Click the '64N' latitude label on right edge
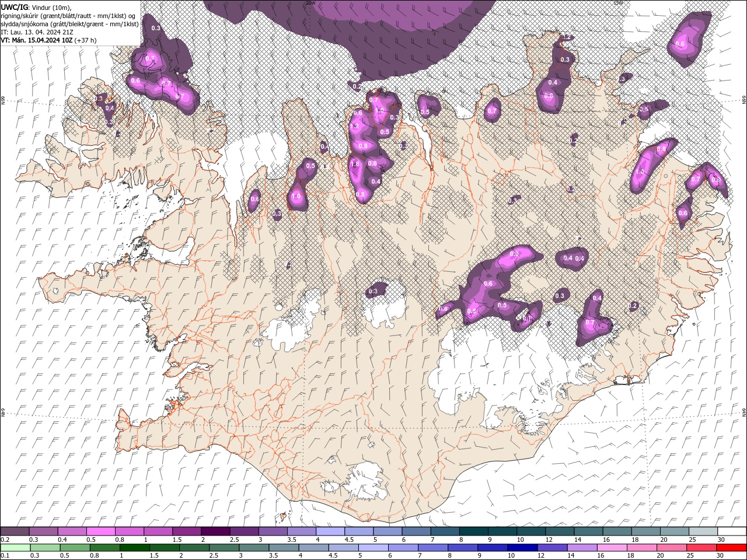The width and height of the screenshot is (747, 560). 744,412
